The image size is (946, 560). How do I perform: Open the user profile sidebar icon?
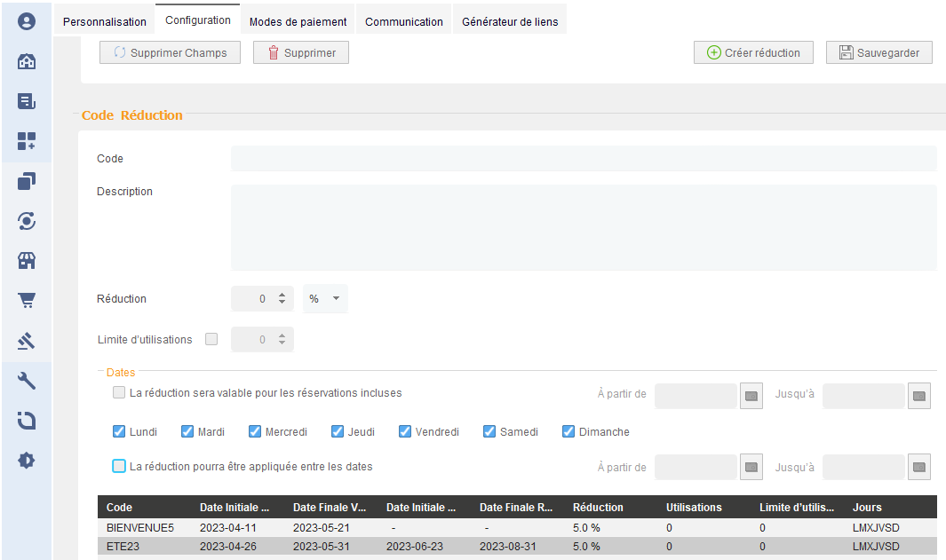tap(27, 21)
